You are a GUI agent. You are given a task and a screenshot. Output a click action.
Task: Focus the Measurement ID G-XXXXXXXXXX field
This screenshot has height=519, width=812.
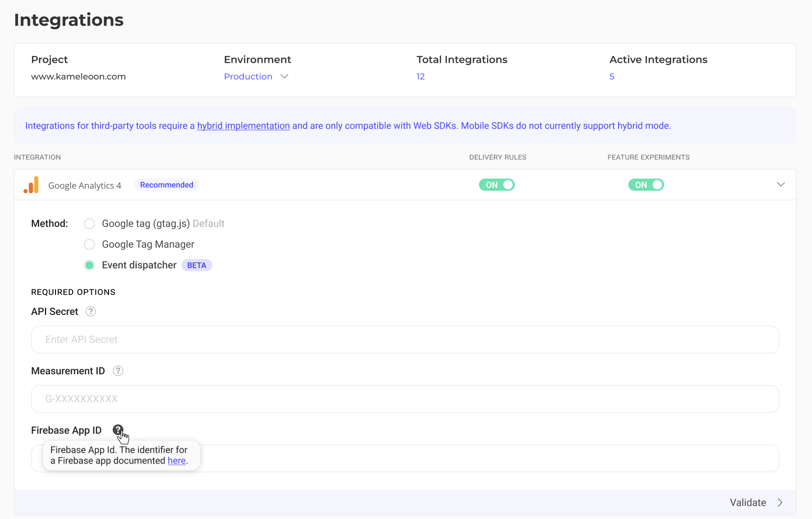tap(405, 399)
